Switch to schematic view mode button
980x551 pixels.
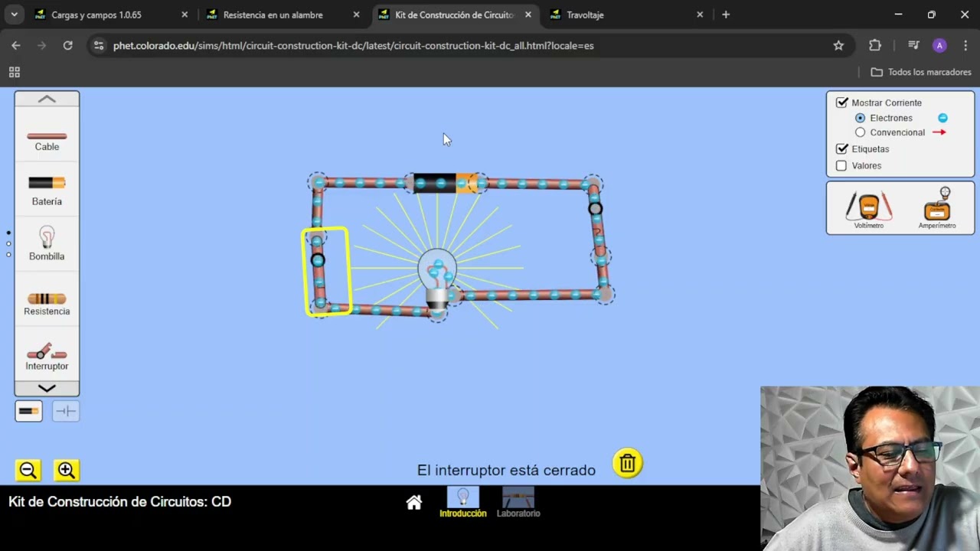point(66,411)
